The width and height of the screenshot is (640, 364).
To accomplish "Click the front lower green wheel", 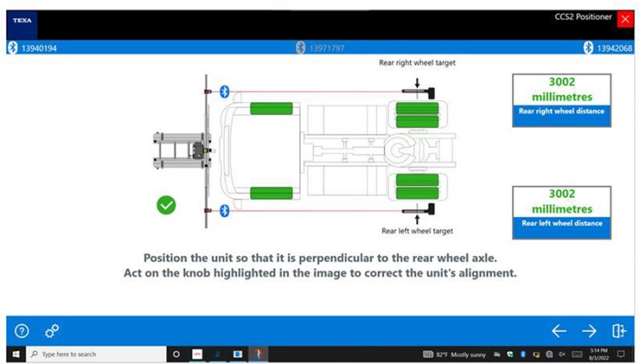I will tap(271, 193).
